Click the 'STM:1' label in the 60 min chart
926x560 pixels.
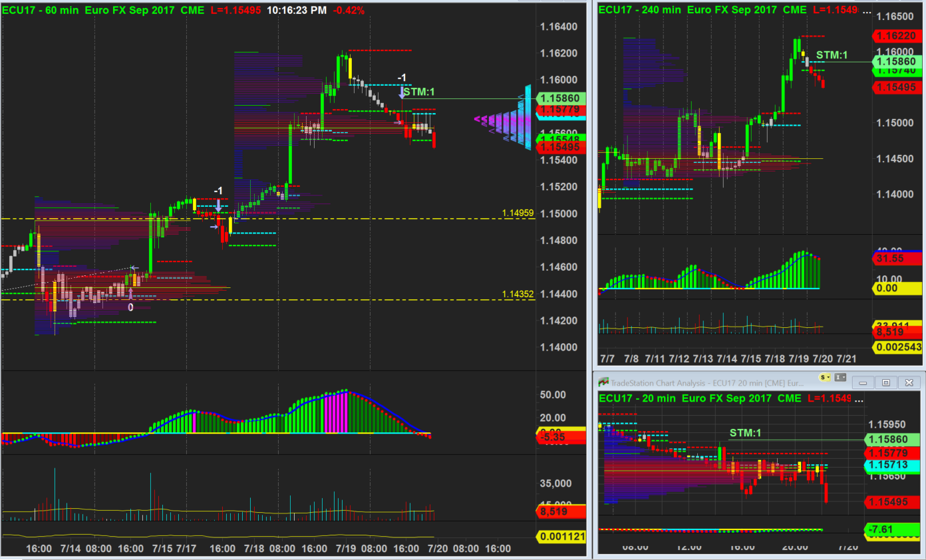tap(418, 91)
